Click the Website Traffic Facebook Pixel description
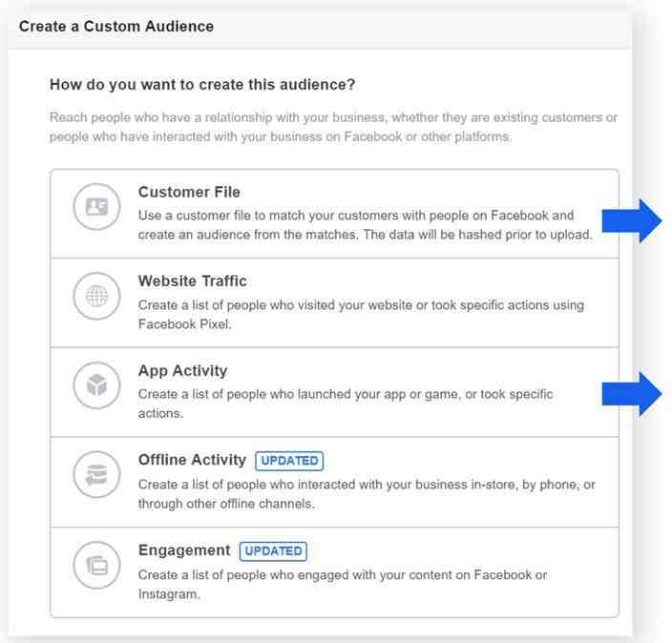Screen dimensions: 672x643 pyautogui.click(x=361, y=315)
